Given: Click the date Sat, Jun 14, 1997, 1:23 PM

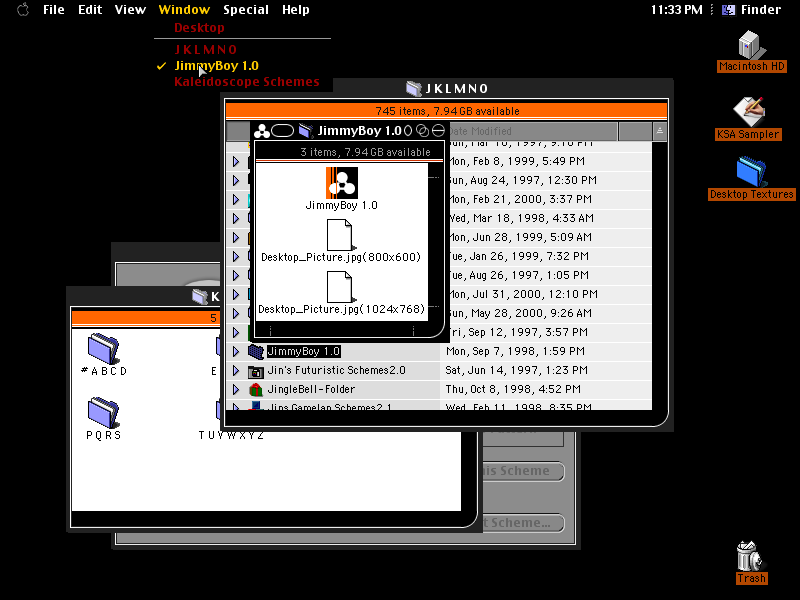Looking at the screenshot, I should pyautogui.click(x=516, y=370).
